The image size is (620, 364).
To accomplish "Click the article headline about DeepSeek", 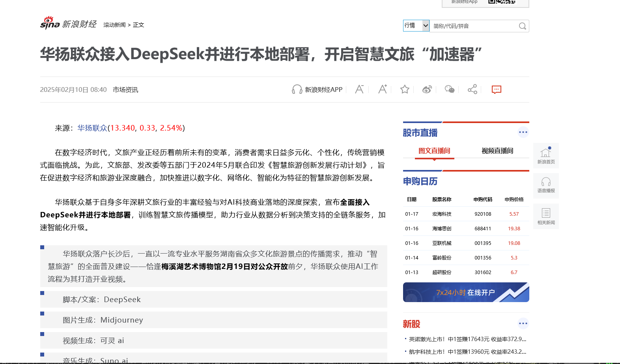I will click(x=261, y=54).
